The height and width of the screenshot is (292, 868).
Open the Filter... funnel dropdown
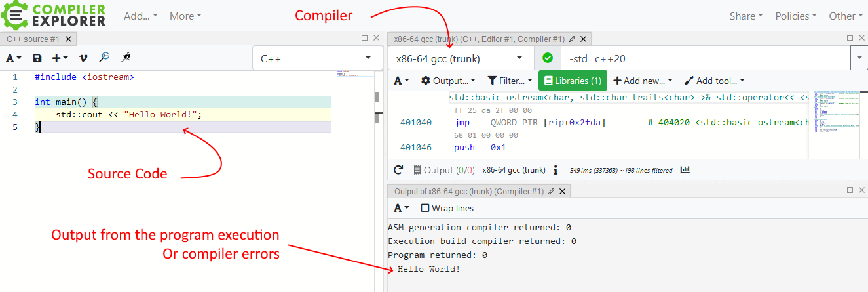(510, 81)
